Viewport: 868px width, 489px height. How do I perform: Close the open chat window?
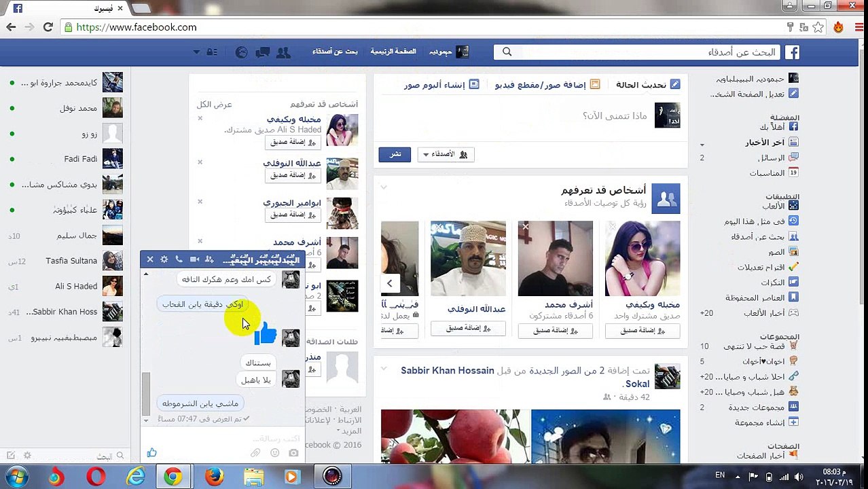[x=150, y=259]
